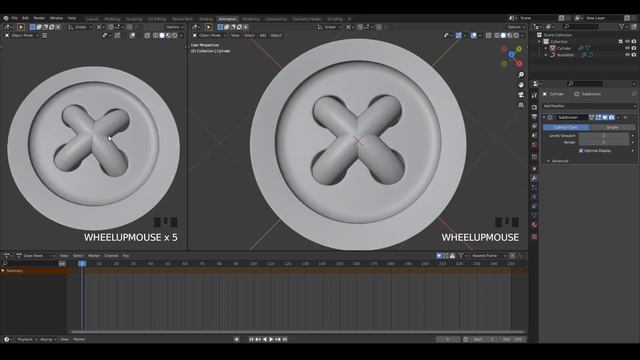This screenshot has height=360, width=640.
Task: Open the Render menu
Action: click(x=39, y=18)
